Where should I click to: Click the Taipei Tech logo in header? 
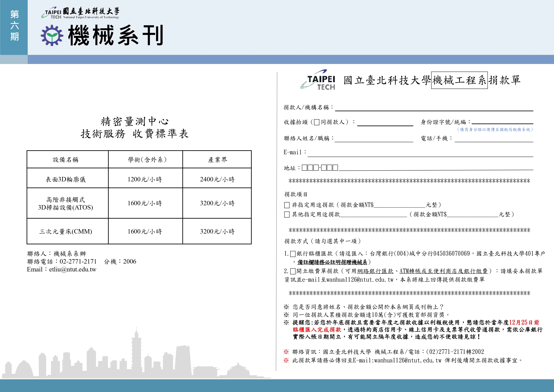(80, 13)
